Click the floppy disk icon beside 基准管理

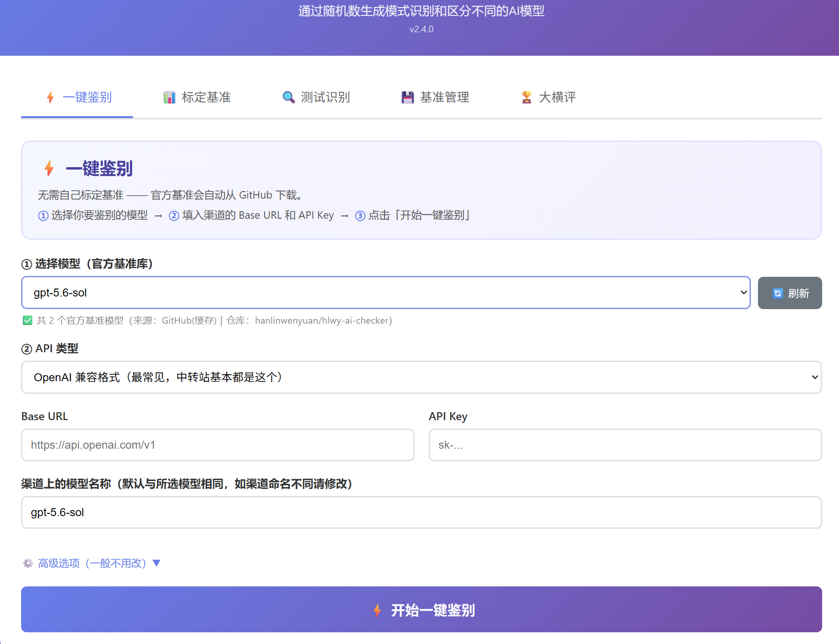408,97
